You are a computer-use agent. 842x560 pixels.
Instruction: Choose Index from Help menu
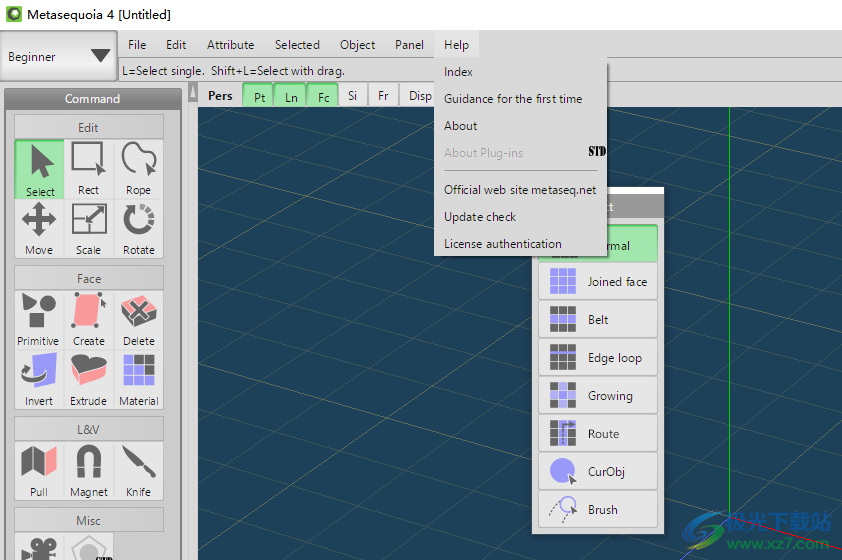coord(520,72)
